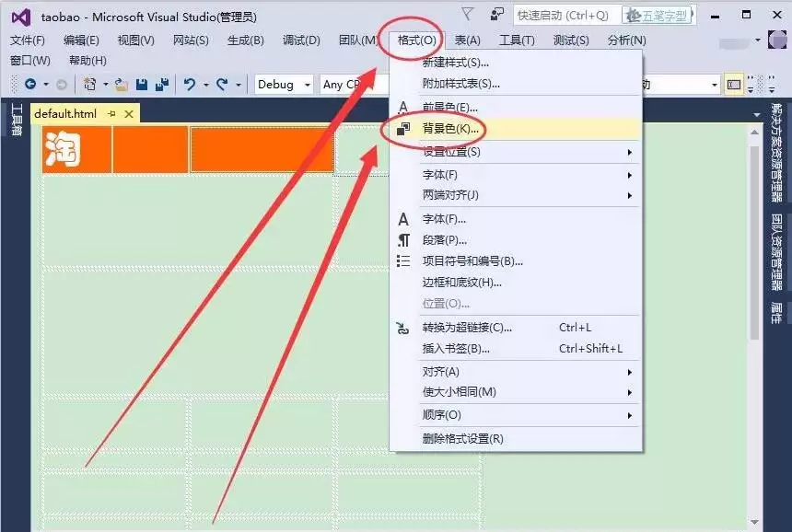Select the default.html document tab

tap(65, 114)
